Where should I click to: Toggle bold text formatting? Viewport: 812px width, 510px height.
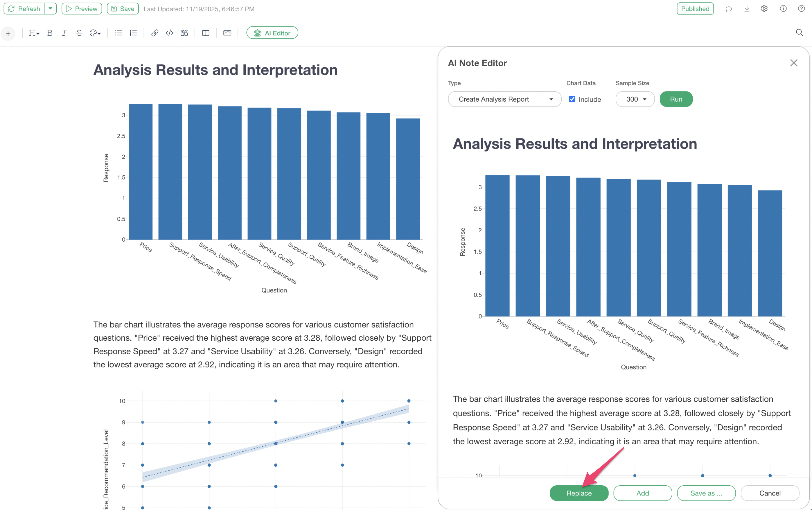[50, 33]
